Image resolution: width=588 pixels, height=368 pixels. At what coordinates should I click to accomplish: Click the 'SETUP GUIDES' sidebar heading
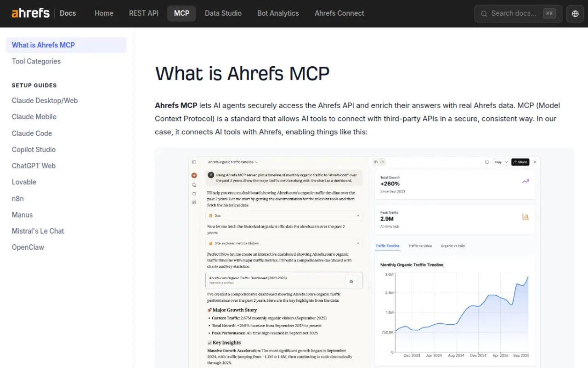(34, 86)
